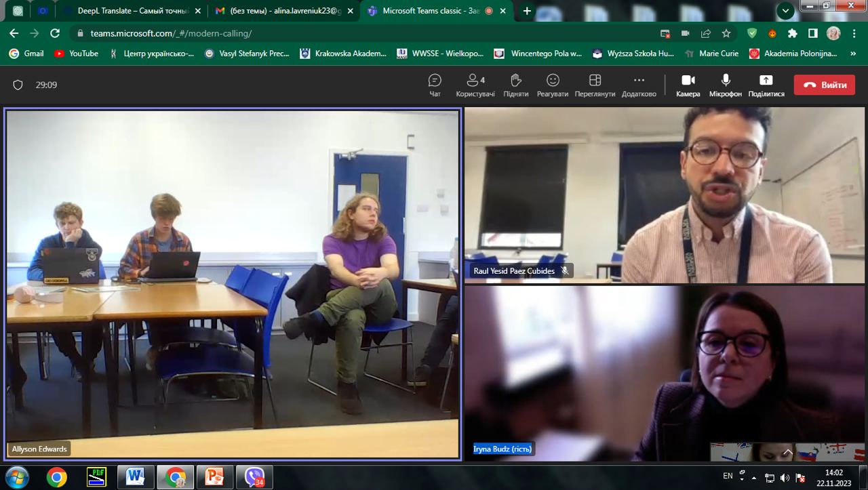The image size is (868, 490).
Task: Click the pop-ups blocked icon in address bar
Action: click(665, 33)
